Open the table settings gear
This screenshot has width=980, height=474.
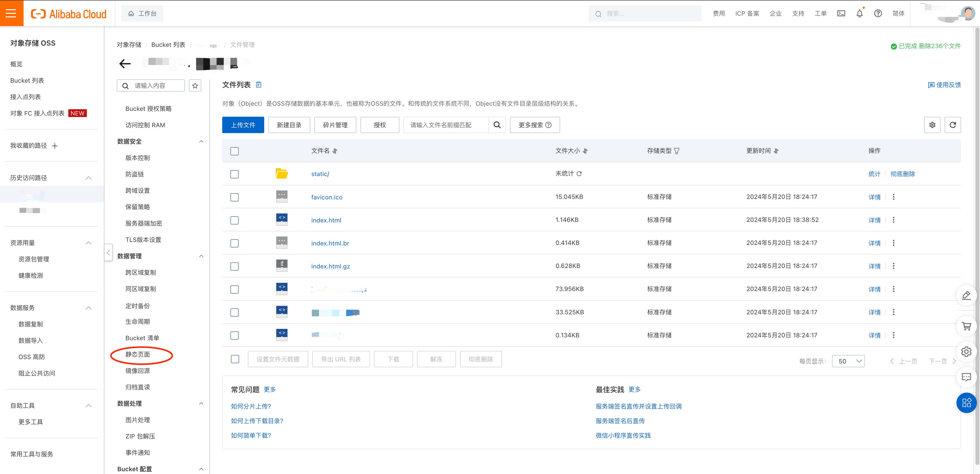(932, 125)
